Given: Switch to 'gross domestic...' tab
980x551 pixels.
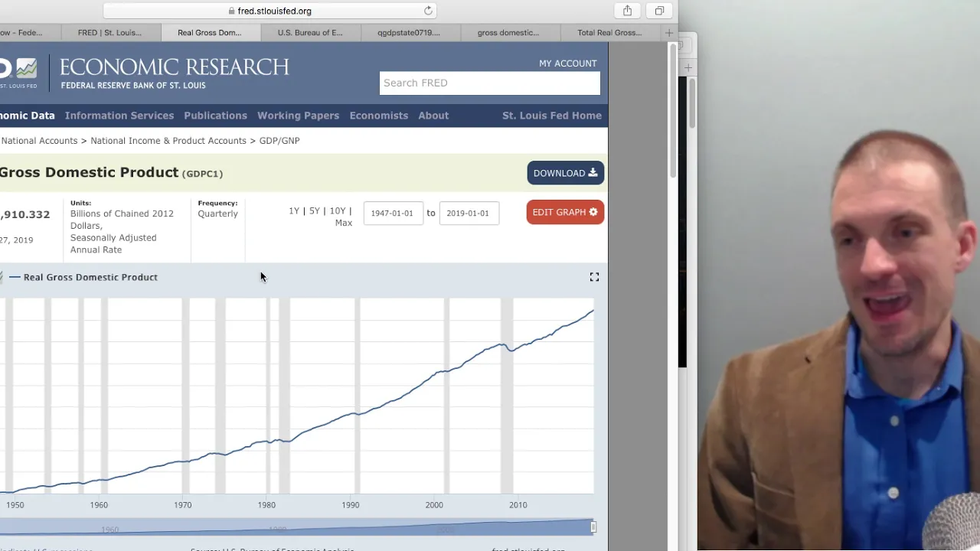Looking at the screenshot, I should click(x=508, y=32).
